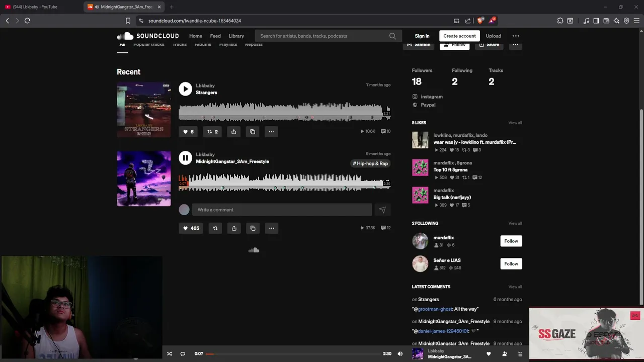
Task: Like the current track in player bar
Action: point(489,354)
